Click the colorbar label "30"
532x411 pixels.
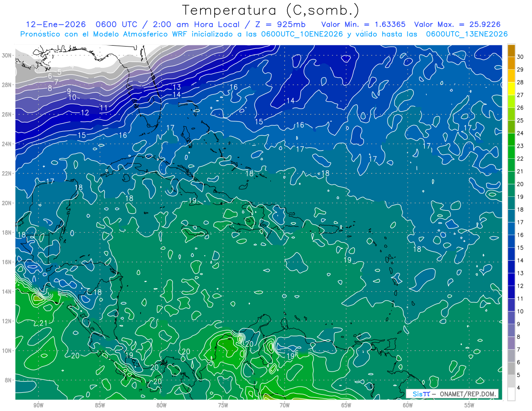[520, 57]
